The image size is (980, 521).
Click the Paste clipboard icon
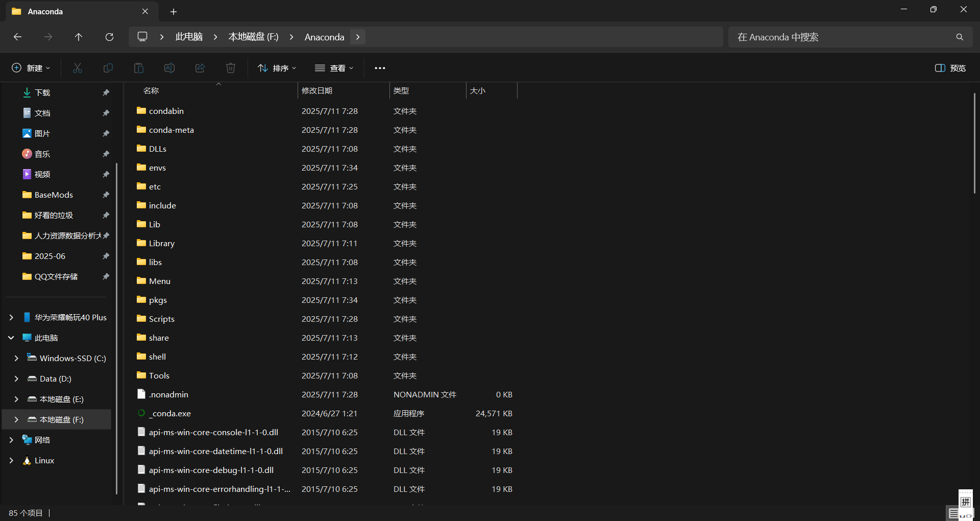pyautogui.click(x=139, y=68)
